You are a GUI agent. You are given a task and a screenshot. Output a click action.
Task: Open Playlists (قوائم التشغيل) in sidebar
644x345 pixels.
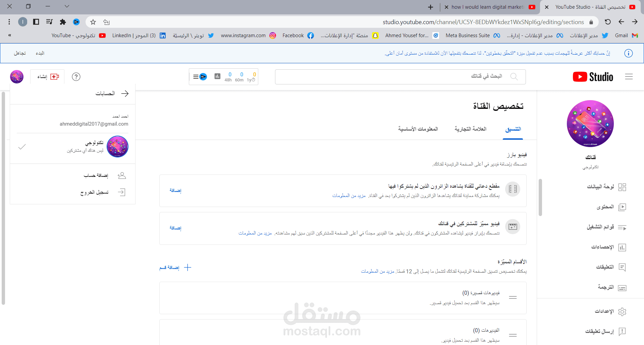point(622,227)
